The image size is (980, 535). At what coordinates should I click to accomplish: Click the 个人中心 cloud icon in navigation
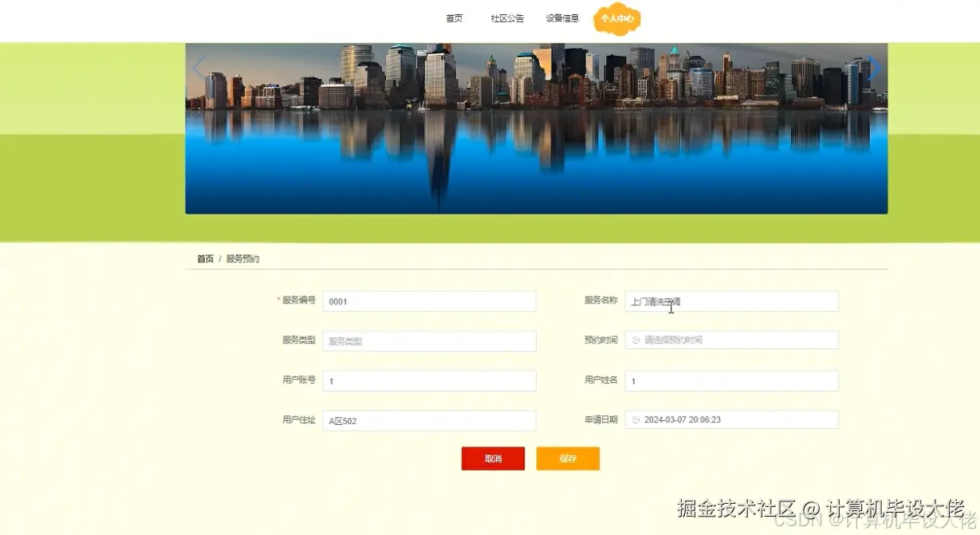click(x=617, y=18)
